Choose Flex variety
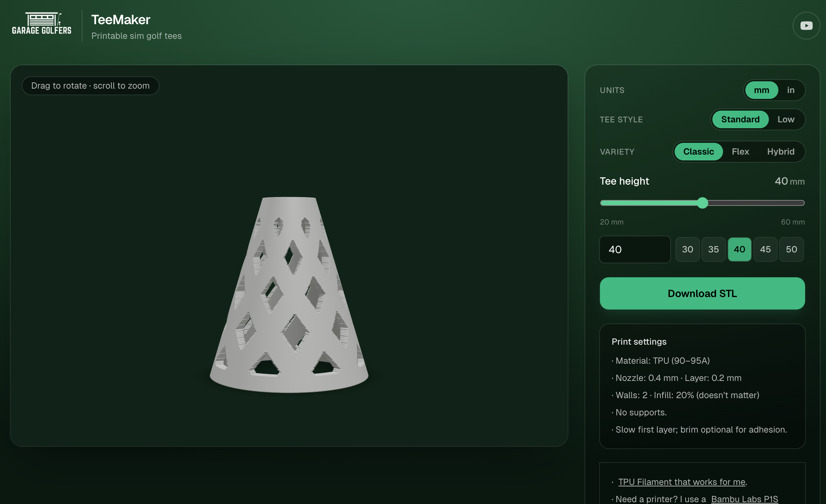This screenshot has height=504, width=826. coord(740,152)
